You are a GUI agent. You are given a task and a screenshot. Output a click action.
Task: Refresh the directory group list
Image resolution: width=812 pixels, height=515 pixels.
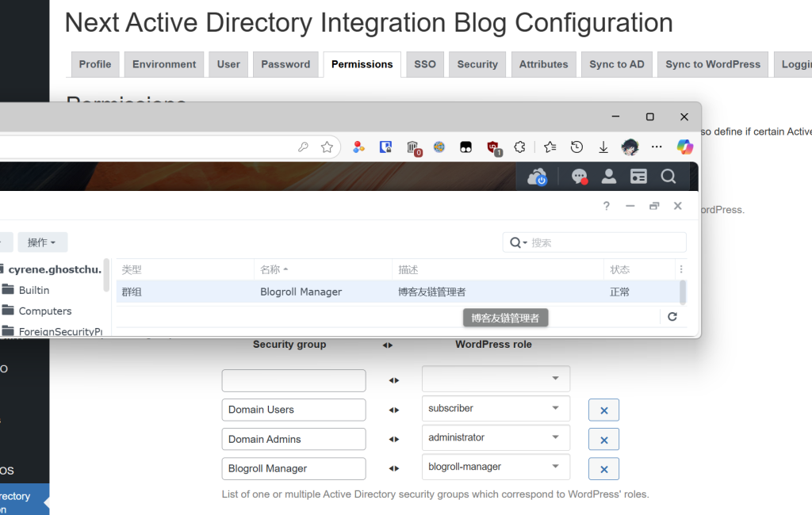tap(672, 317)
